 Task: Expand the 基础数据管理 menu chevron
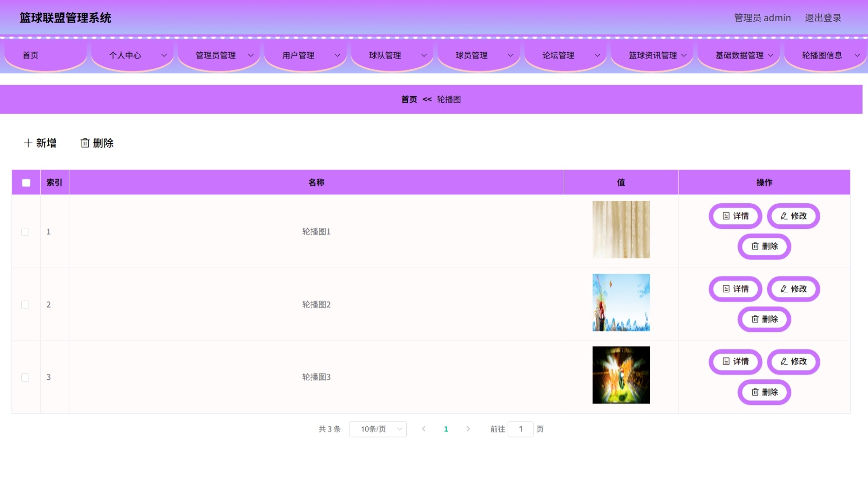[x=771, y=56]
